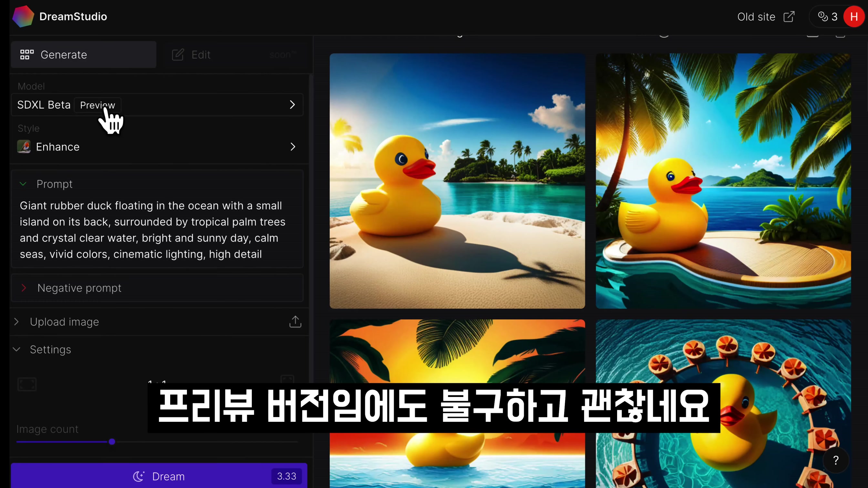Click the Generate grid icon

[x=27, y=55]
